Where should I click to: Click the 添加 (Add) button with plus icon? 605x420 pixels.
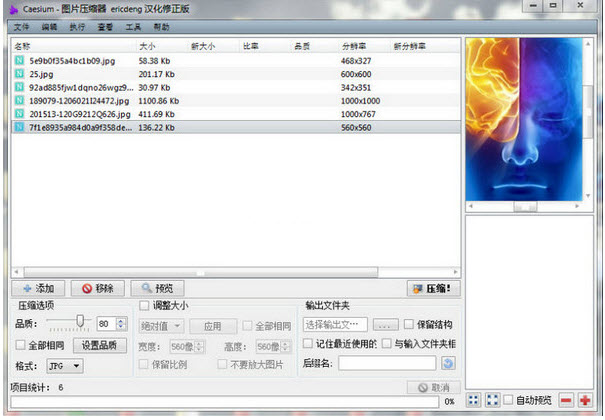point(37,288)
